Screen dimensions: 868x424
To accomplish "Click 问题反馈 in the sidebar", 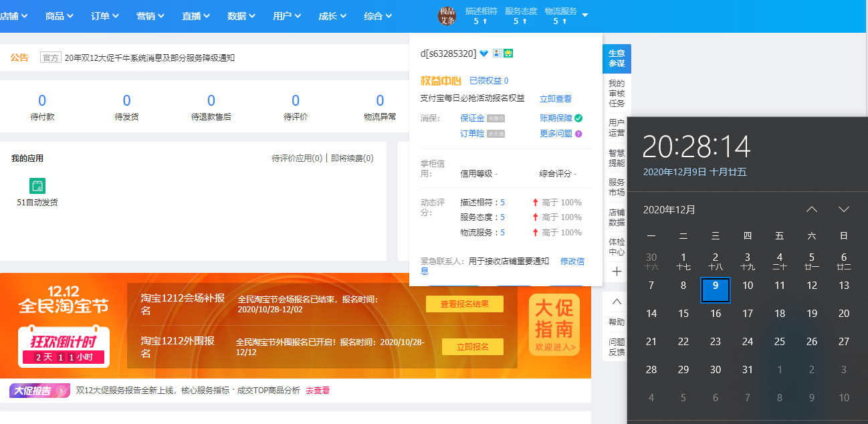I will point(617,347).
